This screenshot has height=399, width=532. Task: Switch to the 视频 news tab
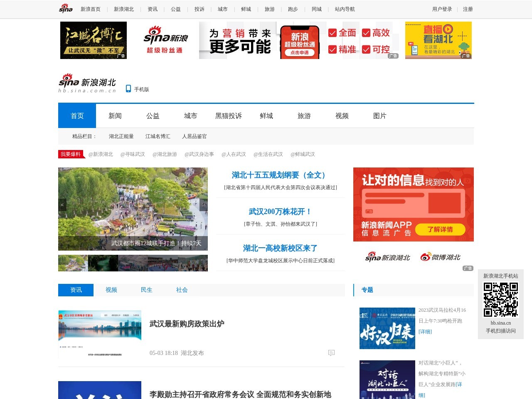111,290
